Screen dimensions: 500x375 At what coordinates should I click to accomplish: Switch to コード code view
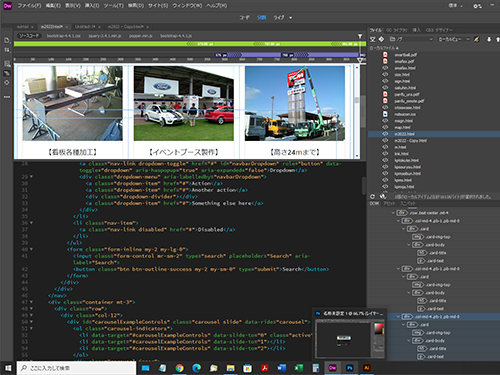244,18
